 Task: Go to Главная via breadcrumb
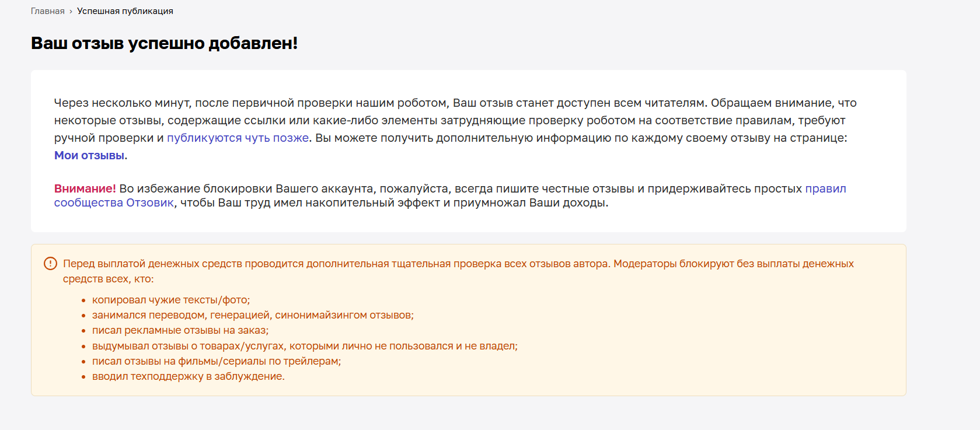tap(48, 11)
